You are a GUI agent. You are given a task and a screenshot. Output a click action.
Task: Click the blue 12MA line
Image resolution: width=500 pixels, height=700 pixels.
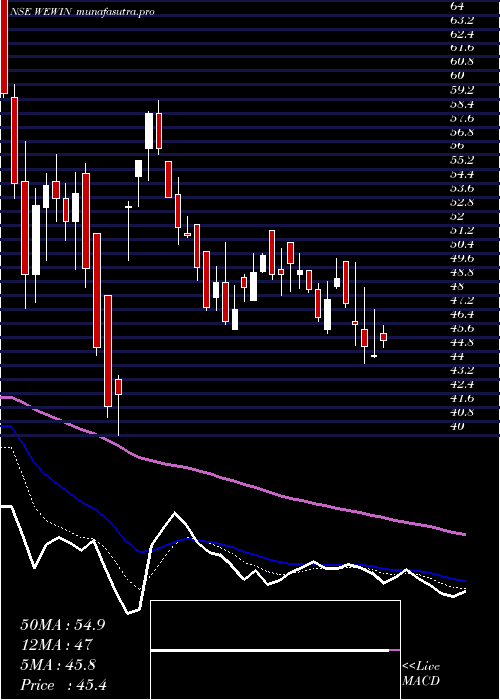232,547
